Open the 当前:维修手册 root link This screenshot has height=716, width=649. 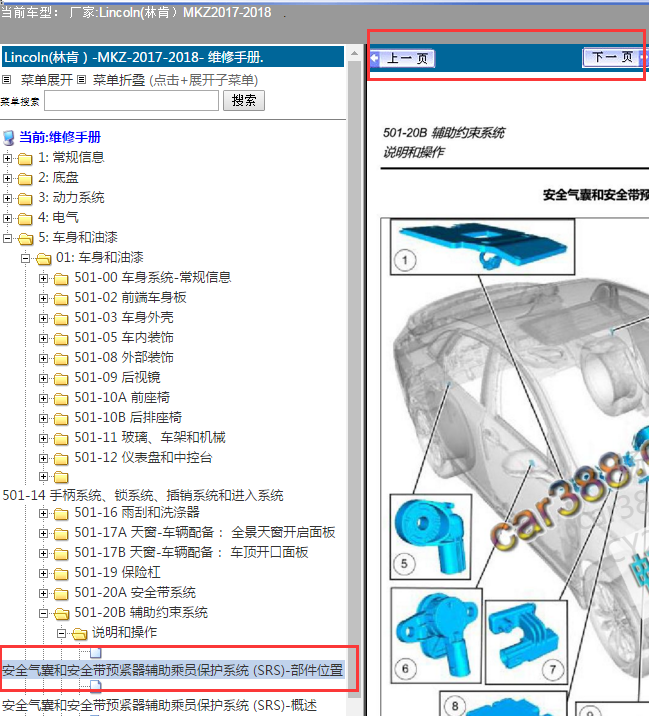click(x=60, y=137)
